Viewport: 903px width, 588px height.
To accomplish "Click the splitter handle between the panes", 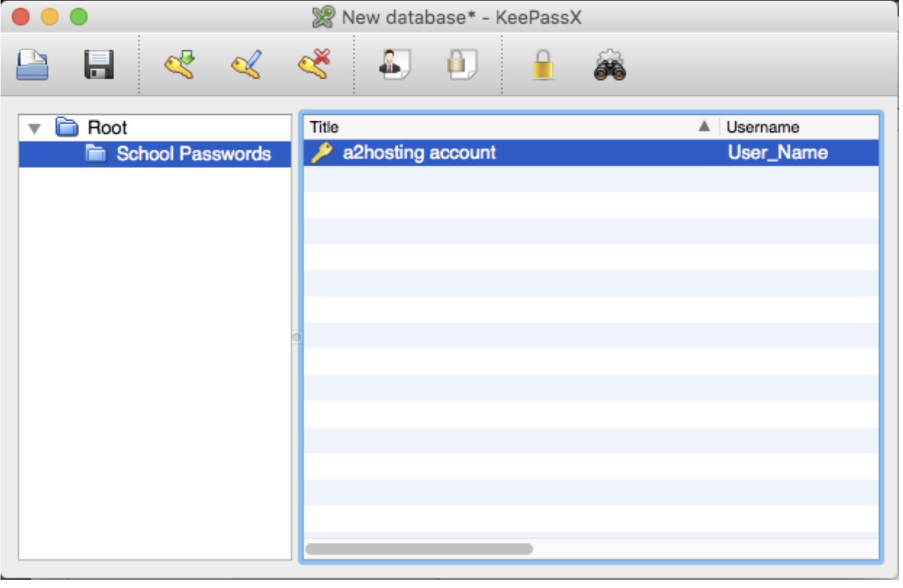I will tap(297, 337).
